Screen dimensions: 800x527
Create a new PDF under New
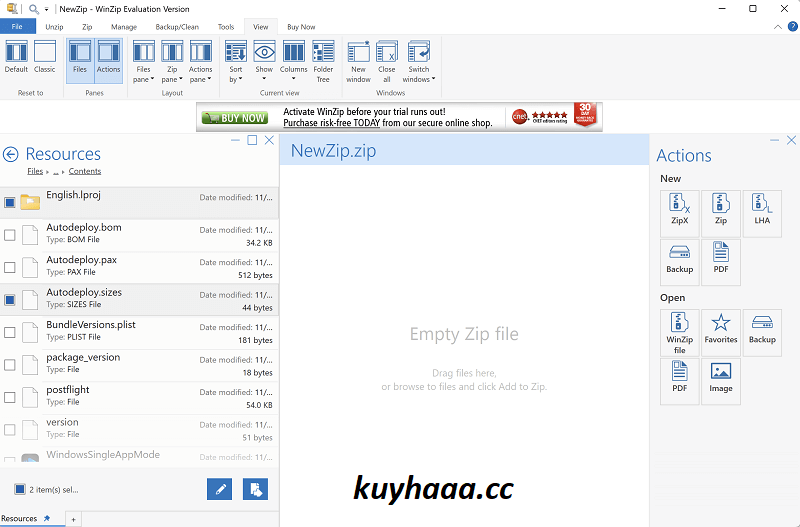coord(721,262)
